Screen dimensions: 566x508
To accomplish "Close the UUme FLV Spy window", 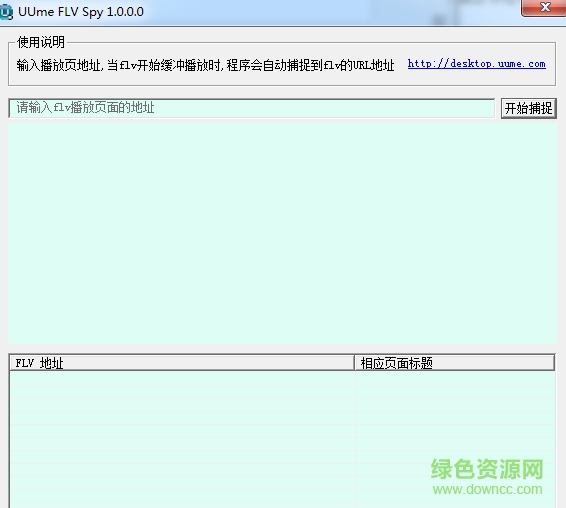I will [544, 7].
